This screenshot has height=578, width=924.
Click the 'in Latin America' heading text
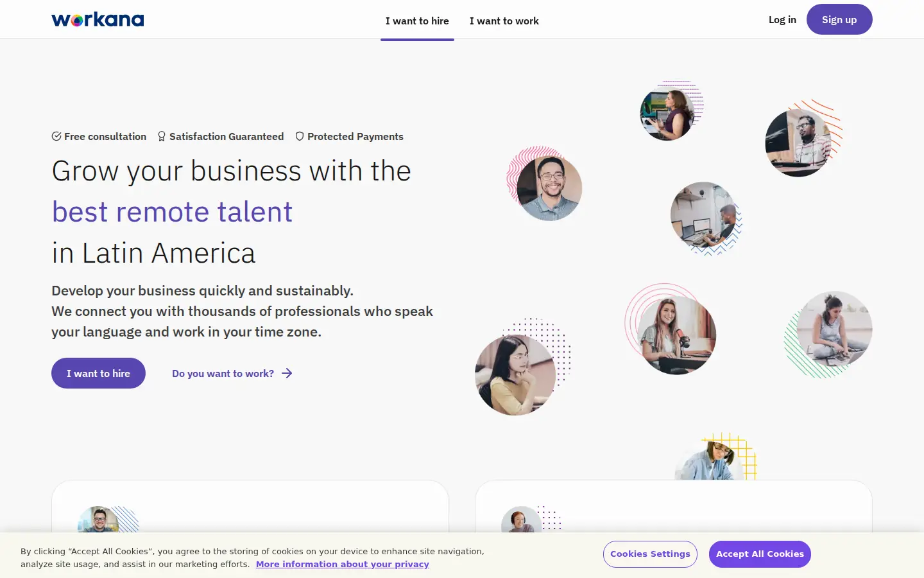pyautogui.click(x=153, y=253)
